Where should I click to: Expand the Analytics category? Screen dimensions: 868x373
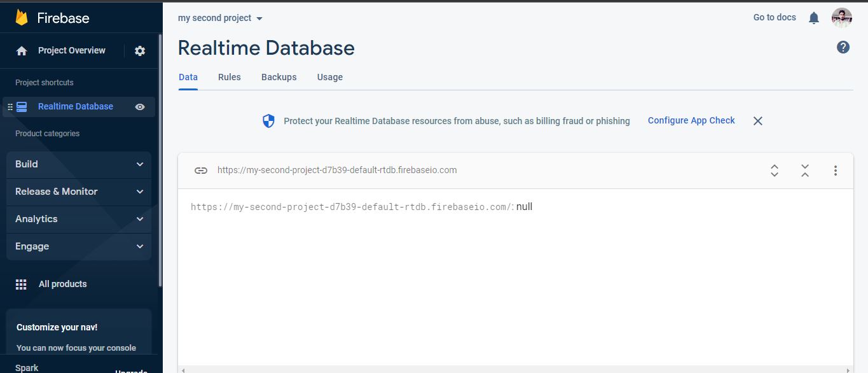pyautogui.click(x=79, y=219)
